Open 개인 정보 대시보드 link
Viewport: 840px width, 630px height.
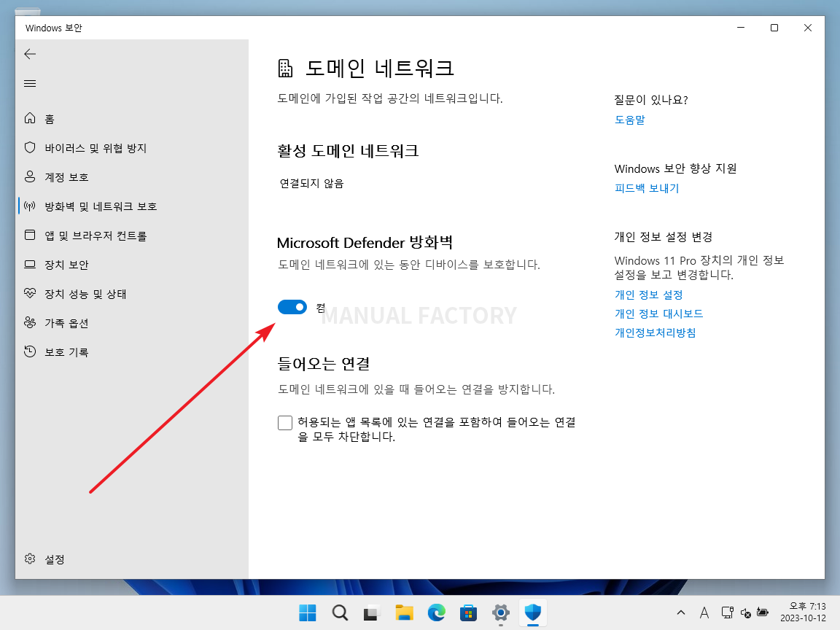[658, 314]
